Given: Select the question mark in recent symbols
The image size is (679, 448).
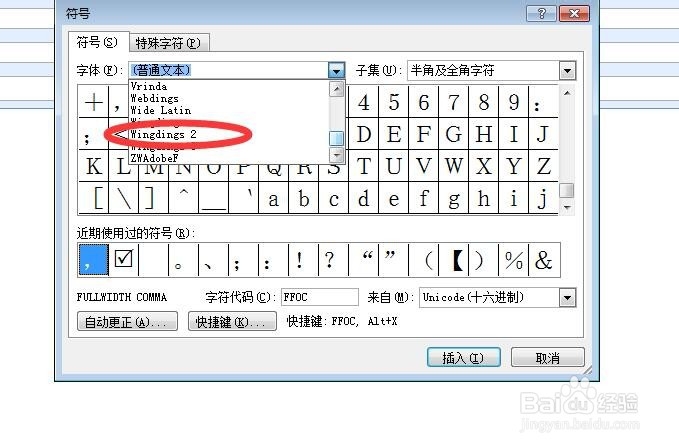Looking at the screenshot, I should tap(333, 260).
